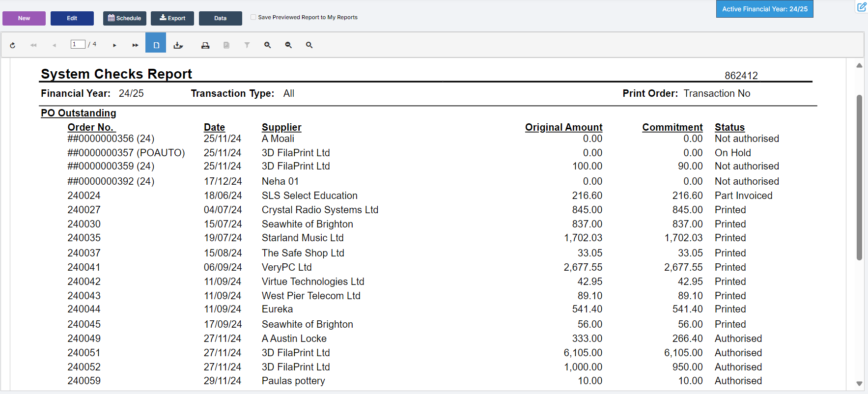The image size is (868, 394).
Task: Tick Save Previewed Report to My Reports
Action: [x=253, y=17]
